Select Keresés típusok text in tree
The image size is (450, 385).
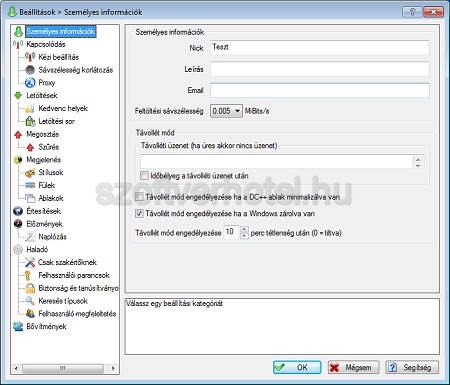[63, 301]
